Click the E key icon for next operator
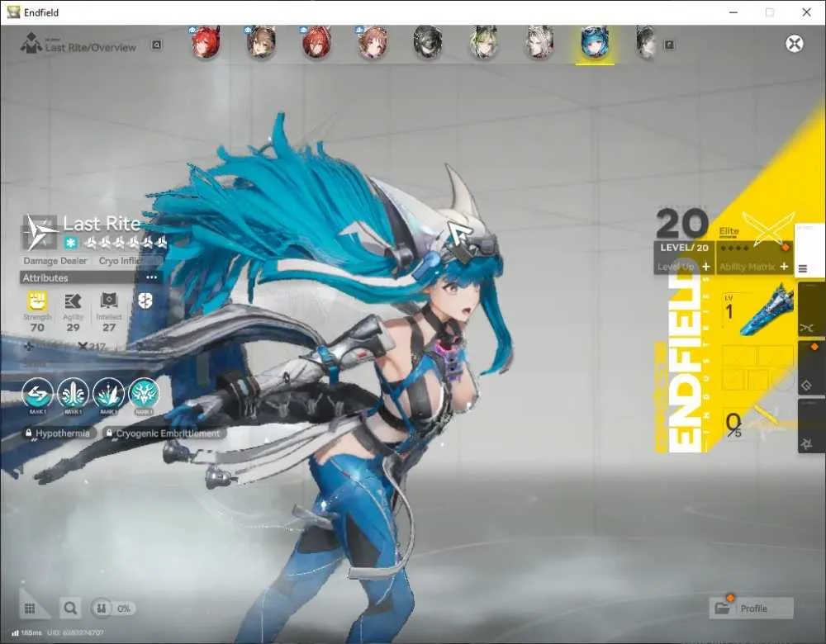Image resolution: width=826 pixels, height=644 pixels. click(x=669, y=45)
